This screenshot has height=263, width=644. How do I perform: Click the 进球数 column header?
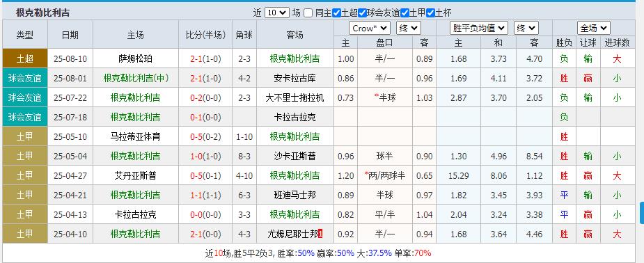coord(618,42)
